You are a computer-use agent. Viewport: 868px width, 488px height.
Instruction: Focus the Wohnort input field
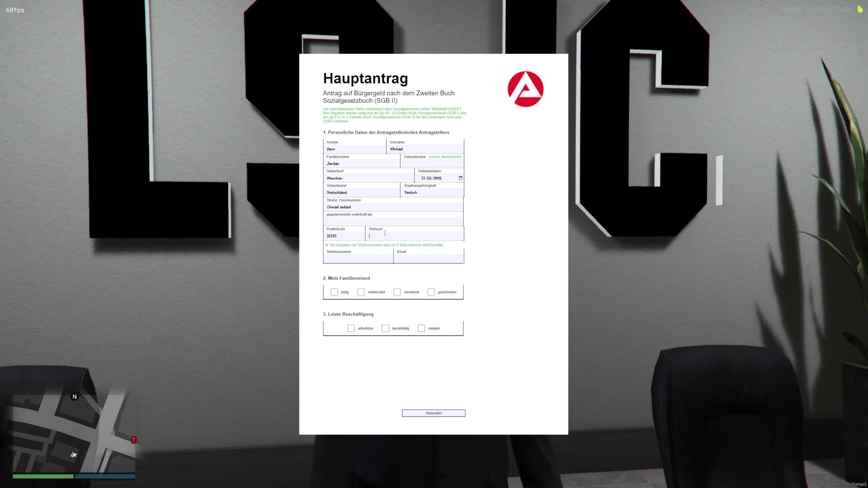tap(415, 236)
